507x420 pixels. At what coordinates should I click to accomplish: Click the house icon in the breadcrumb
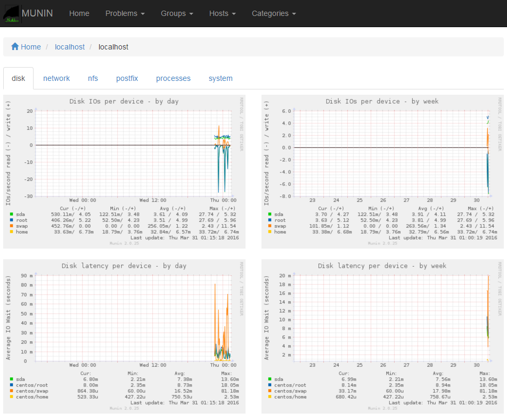(x=15, y=46)
